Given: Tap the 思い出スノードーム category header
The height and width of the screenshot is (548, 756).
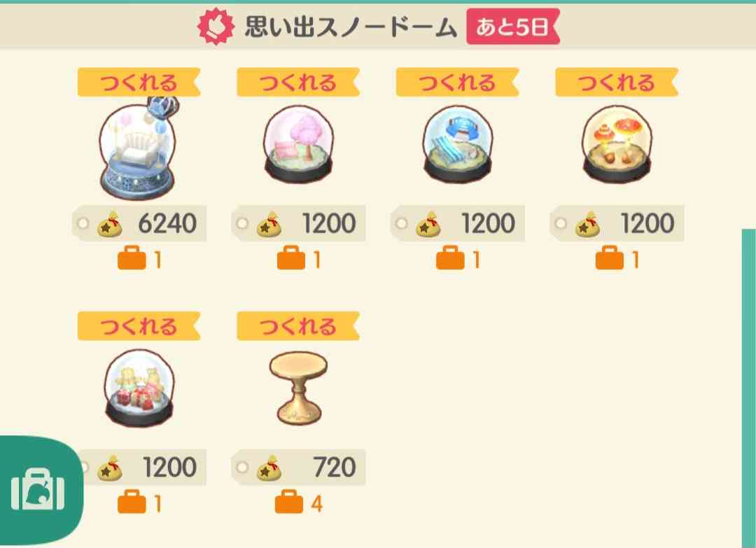Looking at the screenshot, I should pos(351,27).
